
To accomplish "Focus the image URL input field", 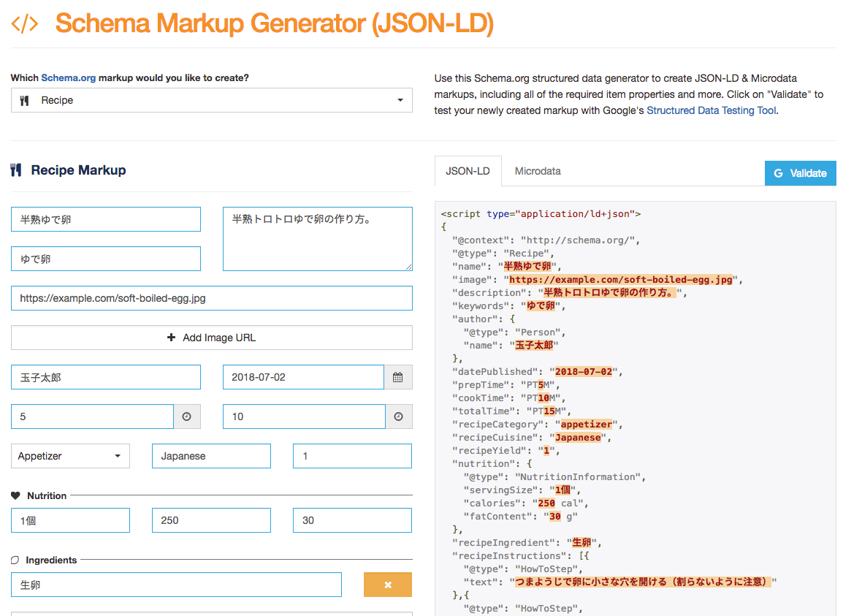I will (x=212, y=298).
